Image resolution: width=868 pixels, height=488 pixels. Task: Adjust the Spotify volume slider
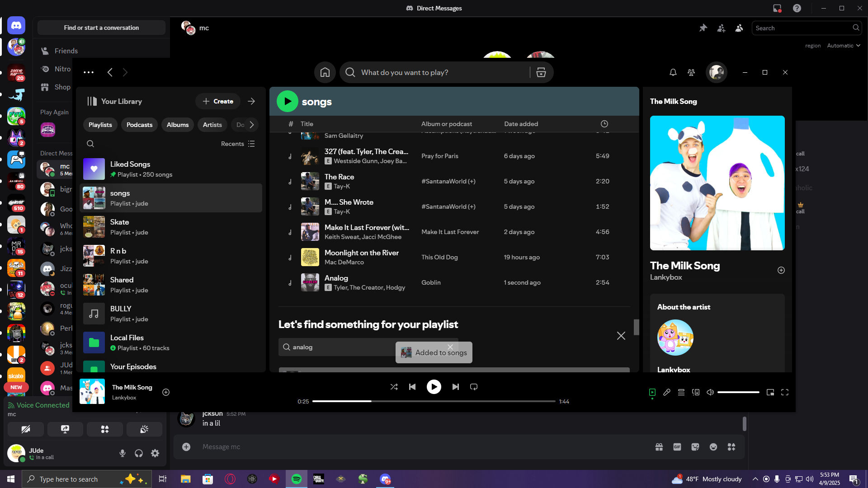[738, 392]
